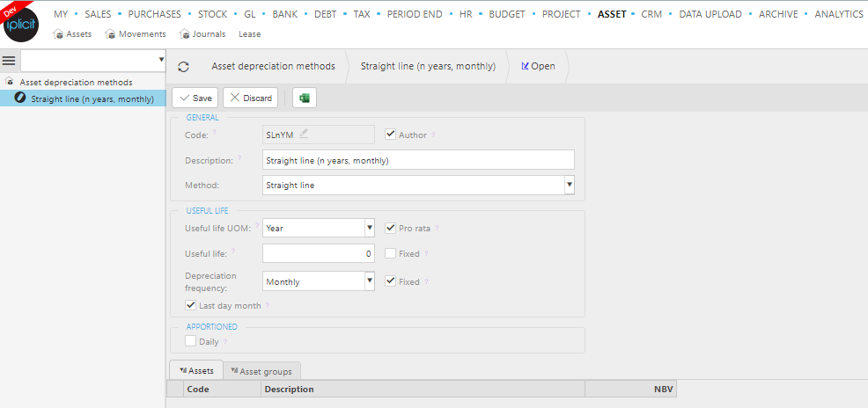The height and width of the screenshot is (408, 868).
Task: Uncheck the Last day month checkbox
Action: pos(191,304)
